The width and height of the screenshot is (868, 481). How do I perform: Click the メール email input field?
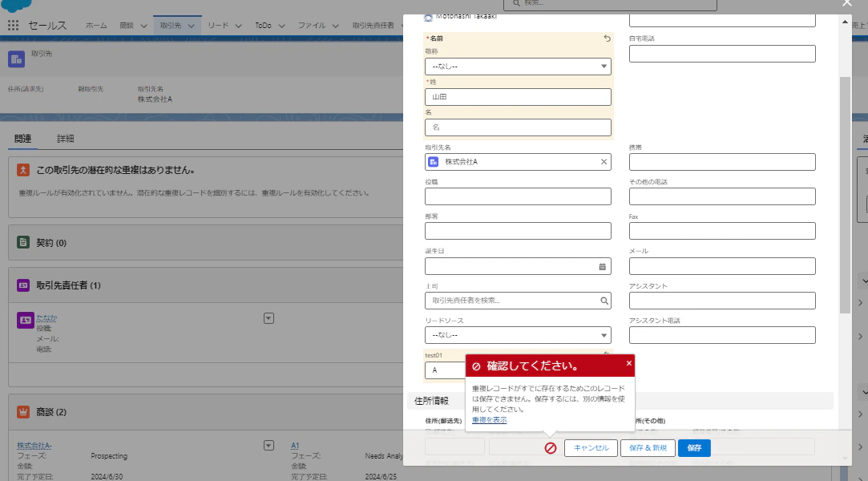coord(722,266)
